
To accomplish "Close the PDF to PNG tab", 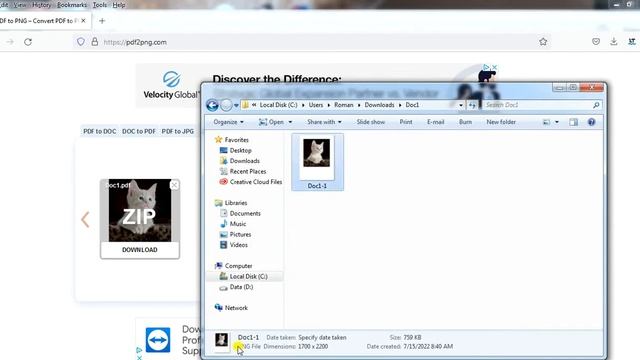I will point(83,20).
